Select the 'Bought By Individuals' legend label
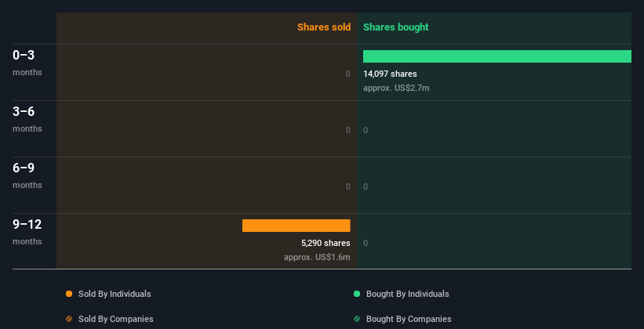Viewport: 644px width, 329px height. pos(407,294)
